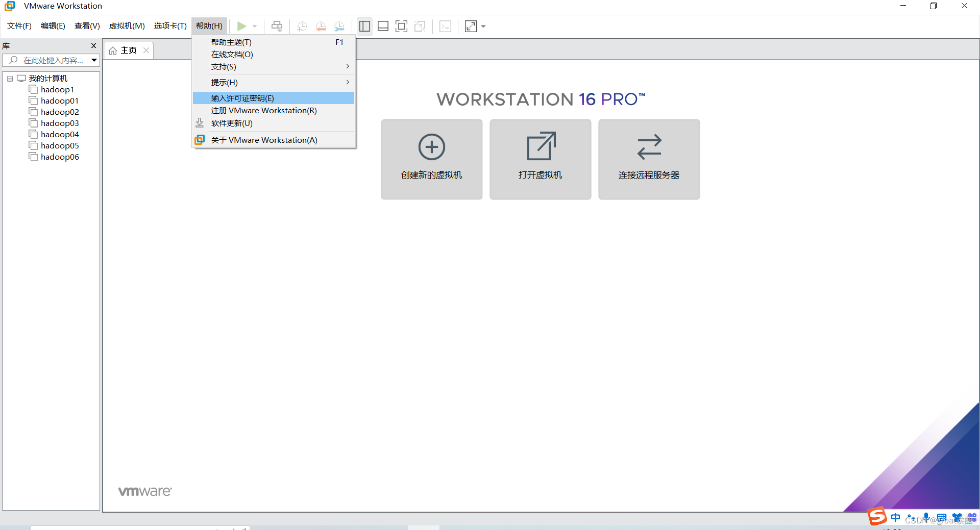980x530 pixels.
Task: Select the hadoop01 virtual machine
Action: [60, 101]
